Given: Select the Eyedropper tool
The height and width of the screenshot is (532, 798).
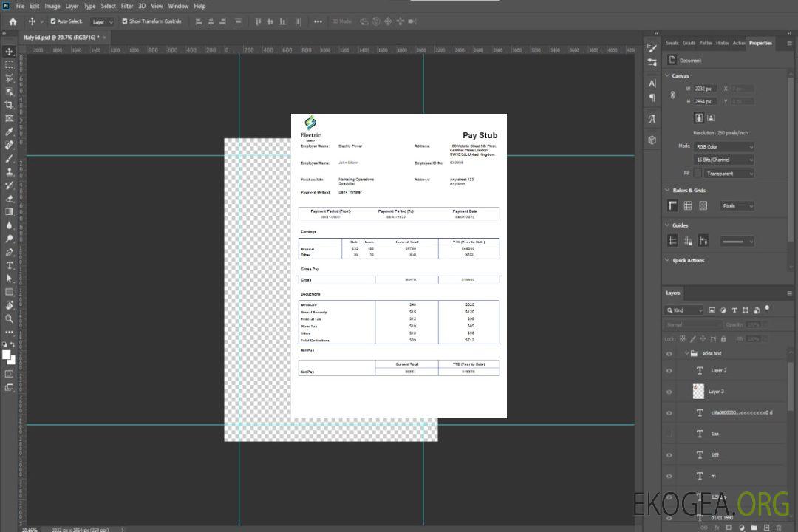Looking at the screenshot, I should pyautogui.click(x=10, y=132).
